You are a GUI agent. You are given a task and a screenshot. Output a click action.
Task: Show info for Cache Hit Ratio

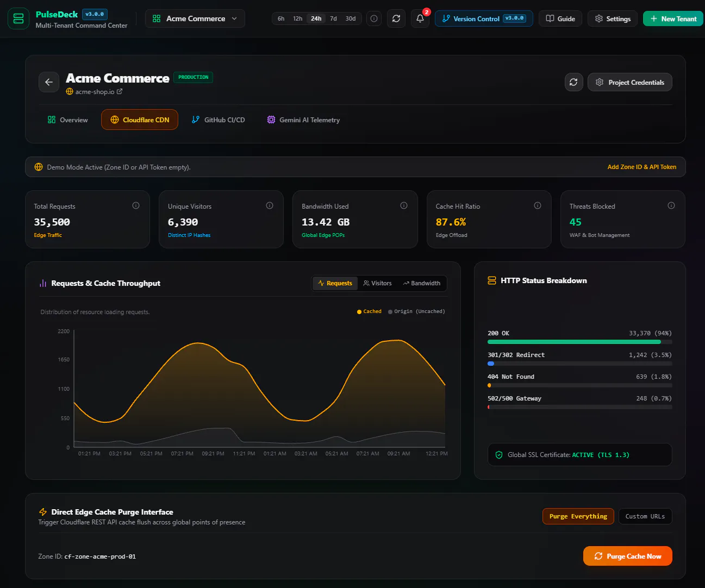coord(538,205)
